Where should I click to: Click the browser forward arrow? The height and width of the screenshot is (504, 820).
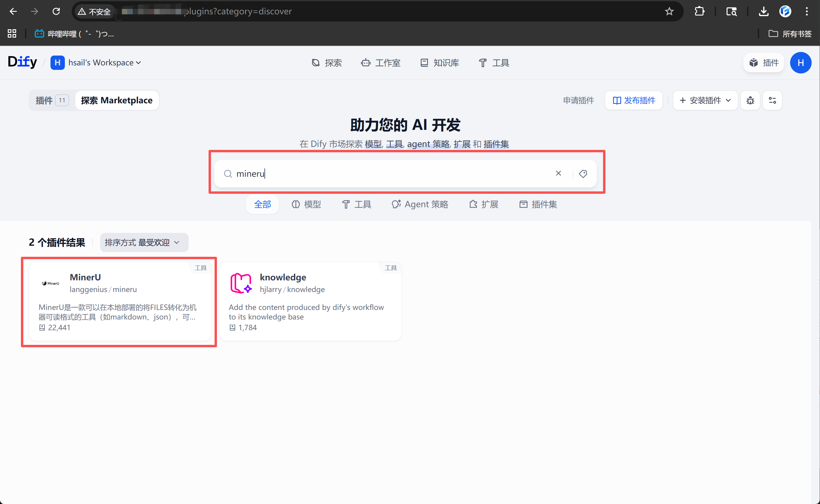coord(34,11)
